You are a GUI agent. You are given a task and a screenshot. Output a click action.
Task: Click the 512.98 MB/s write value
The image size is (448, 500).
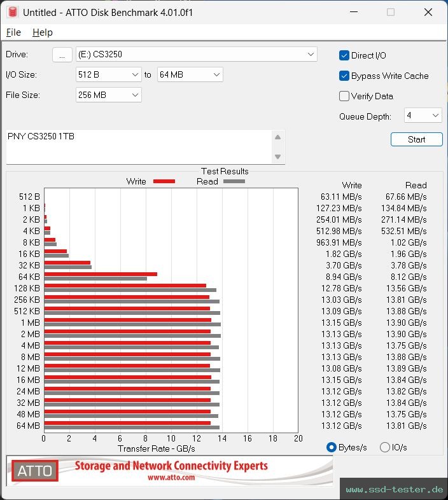339,231
